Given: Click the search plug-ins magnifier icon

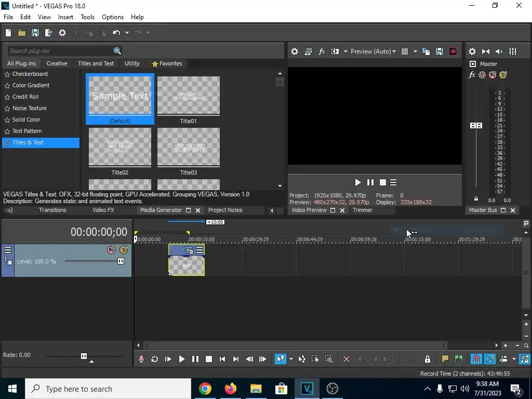Looking at the screenshot, I should point(117,51).
